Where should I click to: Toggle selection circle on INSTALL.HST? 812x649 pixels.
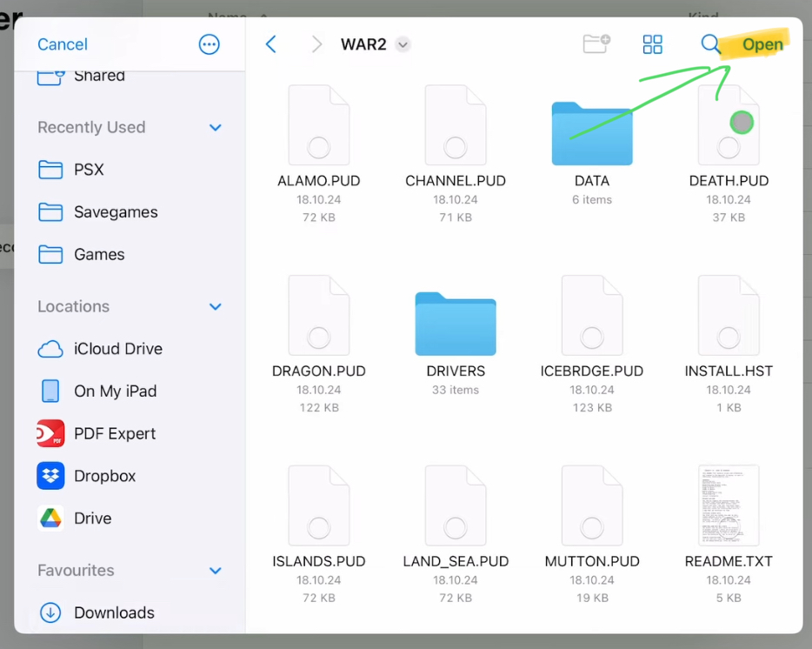point(729,338)
